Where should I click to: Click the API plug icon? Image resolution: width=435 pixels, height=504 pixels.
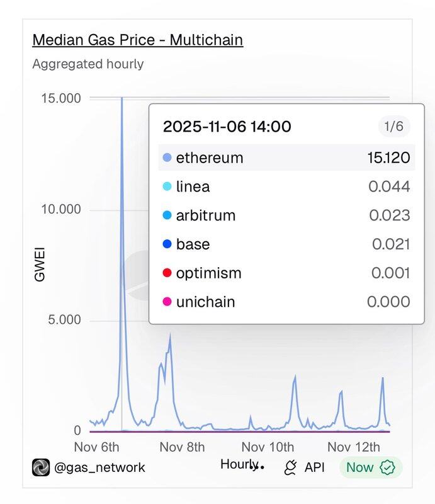291,467
